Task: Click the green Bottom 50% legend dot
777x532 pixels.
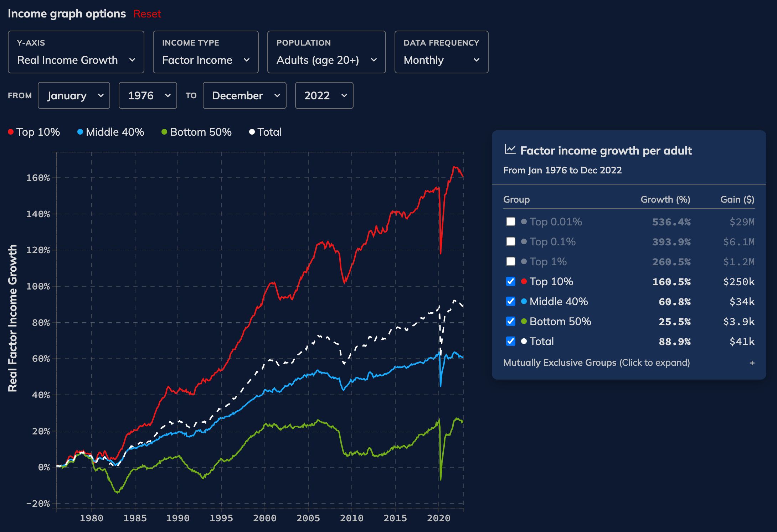Action: tap(164, 132)
